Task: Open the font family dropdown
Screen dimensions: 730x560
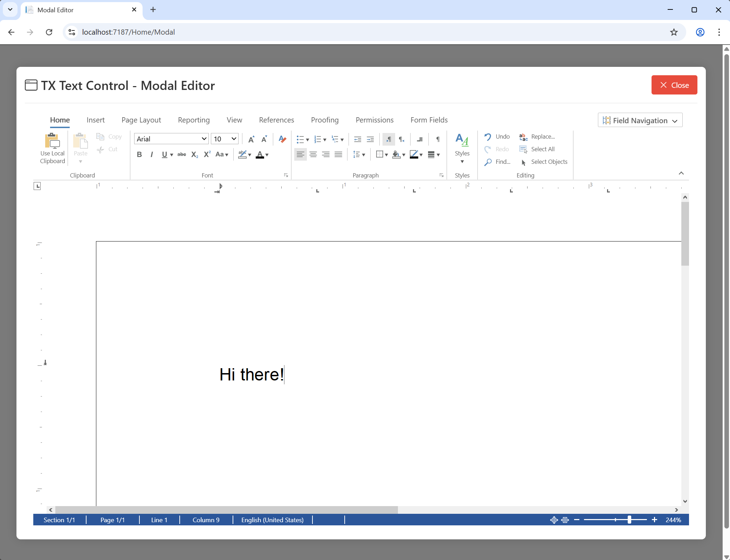Action: coord(171,139)
